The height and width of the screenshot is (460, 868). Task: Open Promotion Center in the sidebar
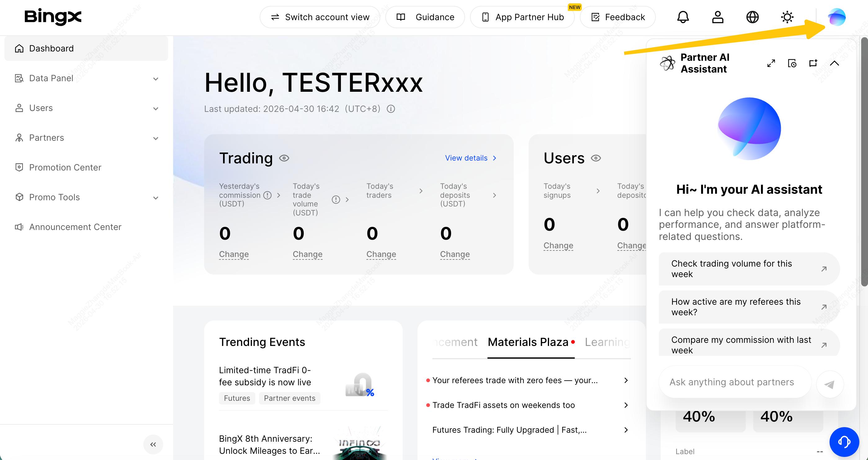point(86,167)
